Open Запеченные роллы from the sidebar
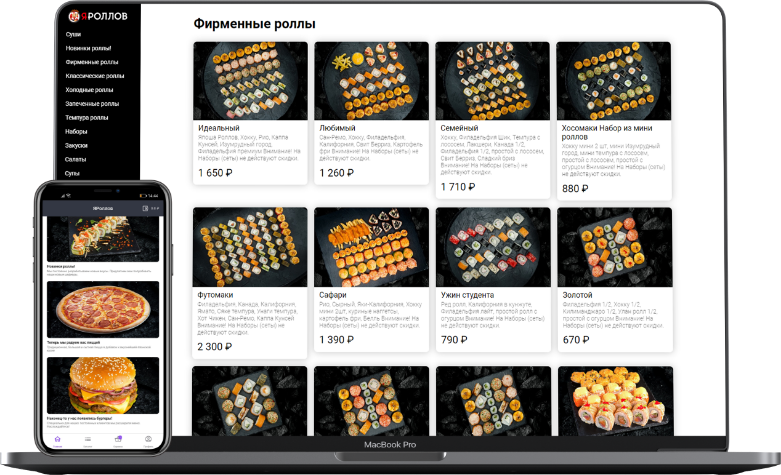 [92, 104]
